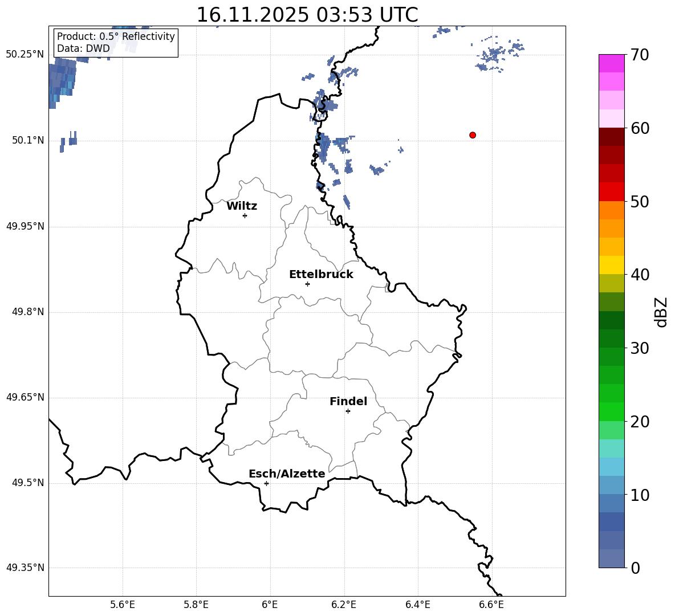Select the Esch/Alzette city label
675x616 pixels.
287,474
